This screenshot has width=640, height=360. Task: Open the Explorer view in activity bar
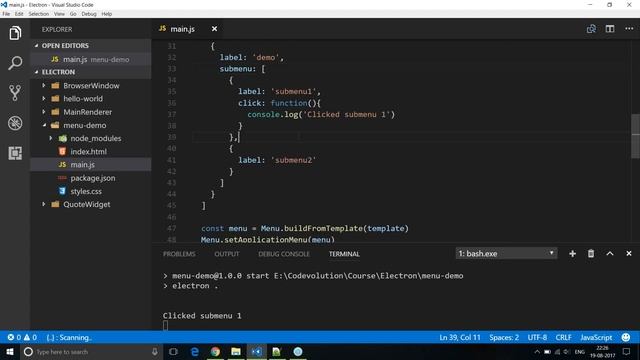point(15,33)
